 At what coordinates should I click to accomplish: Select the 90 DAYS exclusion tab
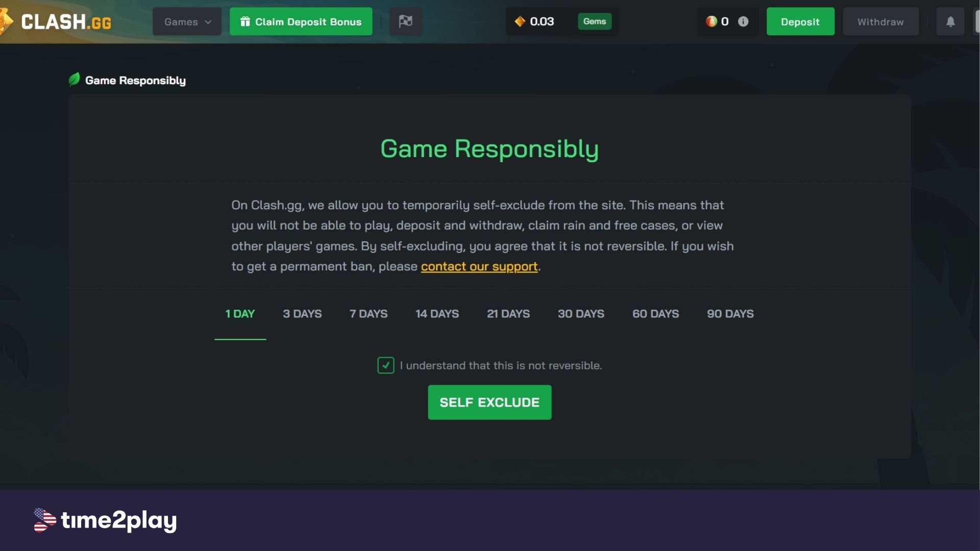click(x=730, y=314)
